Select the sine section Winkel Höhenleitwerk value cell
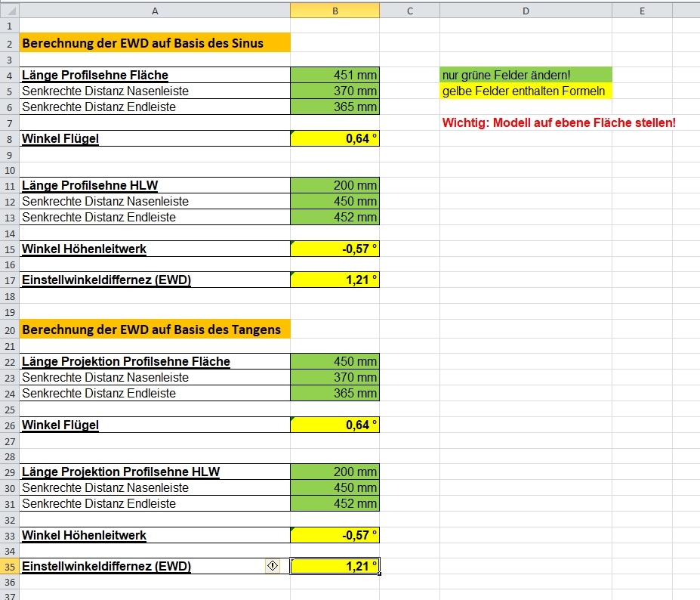 click(335, 249)
